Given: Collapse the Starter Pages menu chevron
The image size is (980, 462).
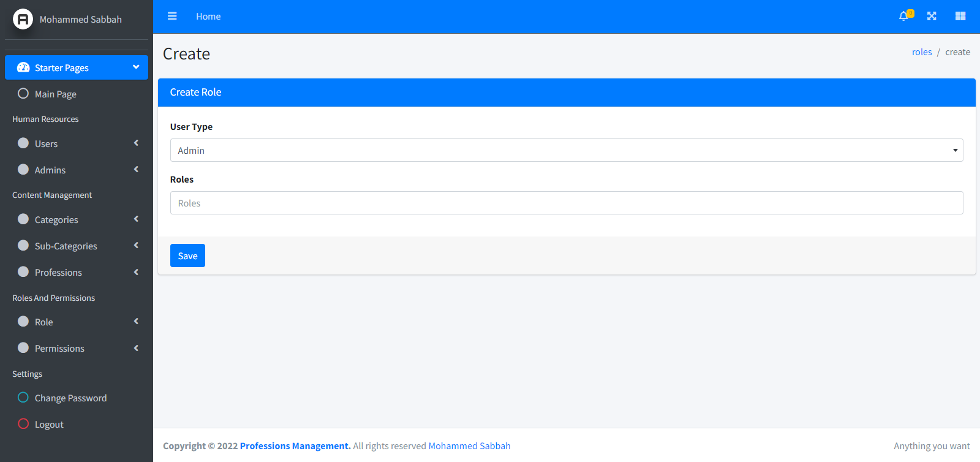Looking at the screenshot, I should click(x=136, y=67).
